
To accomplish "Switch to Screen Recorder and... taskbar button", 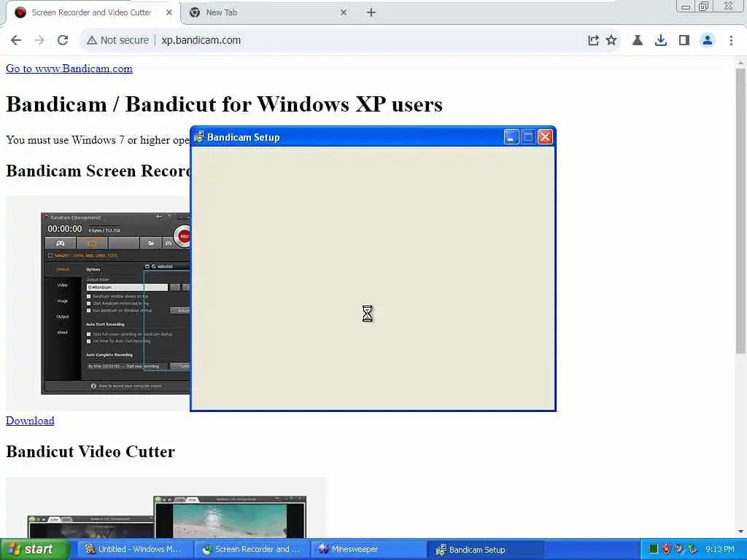I will click(251, 550).
